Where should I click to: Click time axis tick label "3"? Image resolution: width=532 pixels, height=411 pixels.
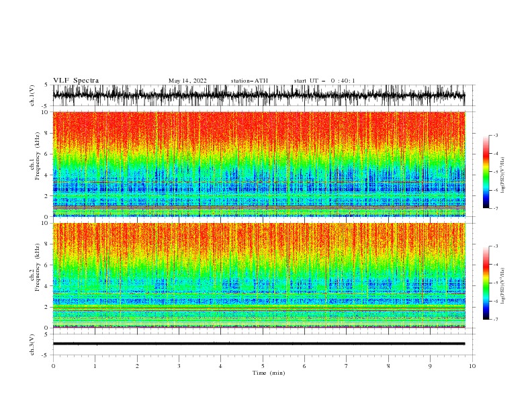(x=179, y=366)
